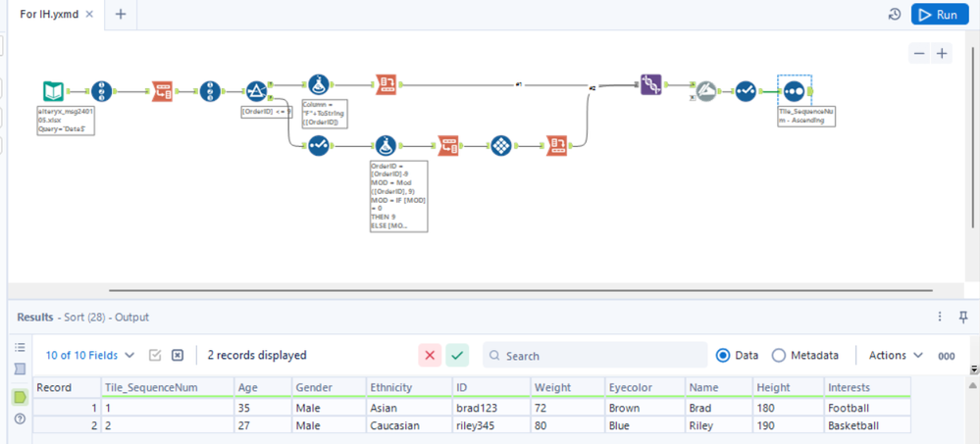Screen dimensions: 980x444
Task: Click the Gender column header
Action: coord(329,387)
